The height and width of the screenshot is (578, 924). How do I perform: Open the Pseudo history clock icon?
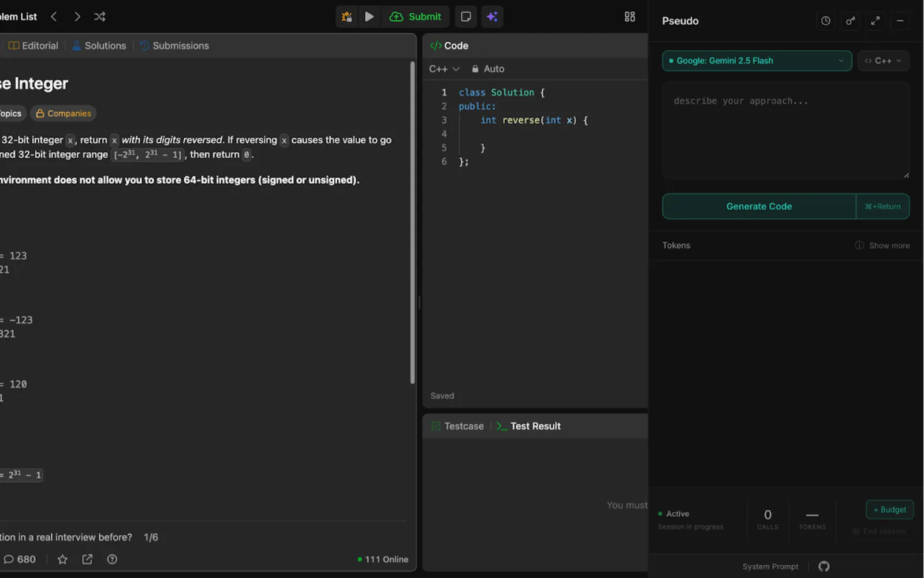pyautogui.click(x=826, y=21)
